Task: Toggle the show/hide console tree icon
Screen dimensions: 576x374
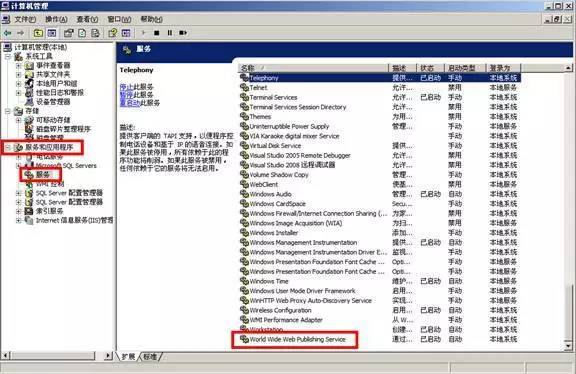Action: coord(52,33)
